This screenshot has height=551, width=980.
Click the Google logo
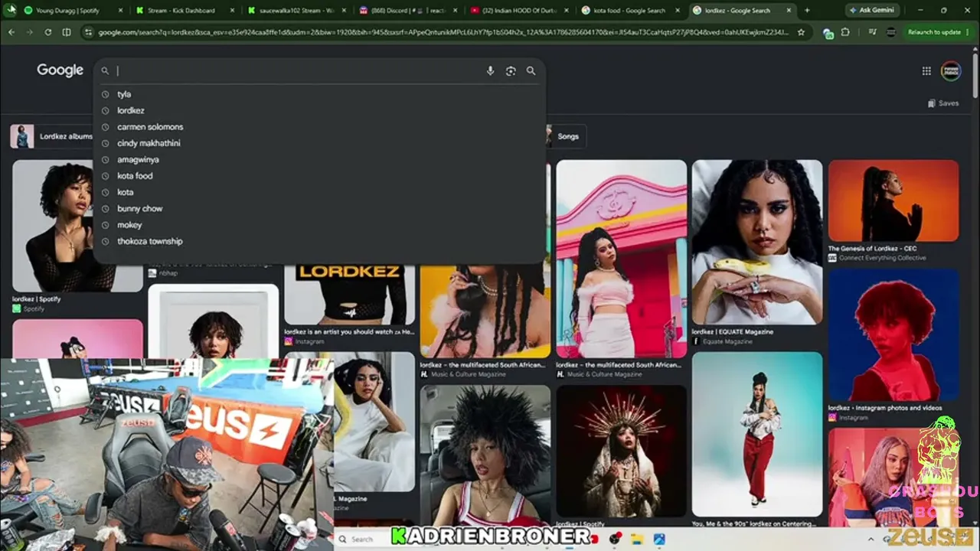(x=60, y=70)
